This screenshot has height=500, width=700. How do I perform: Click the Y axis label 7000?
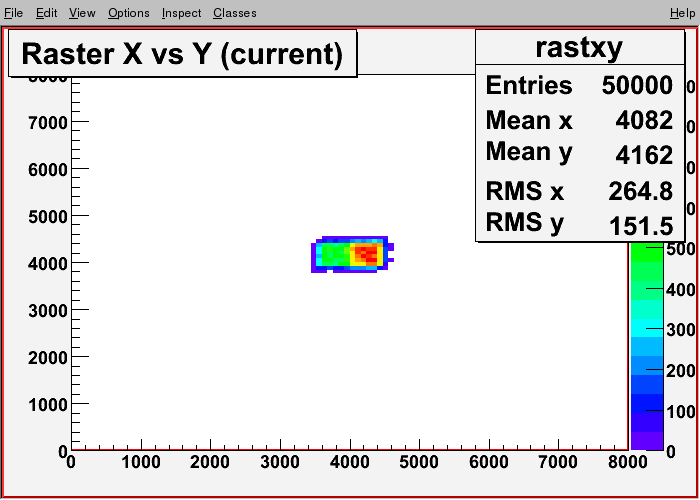pyautogui.click(x=47, y=123)
